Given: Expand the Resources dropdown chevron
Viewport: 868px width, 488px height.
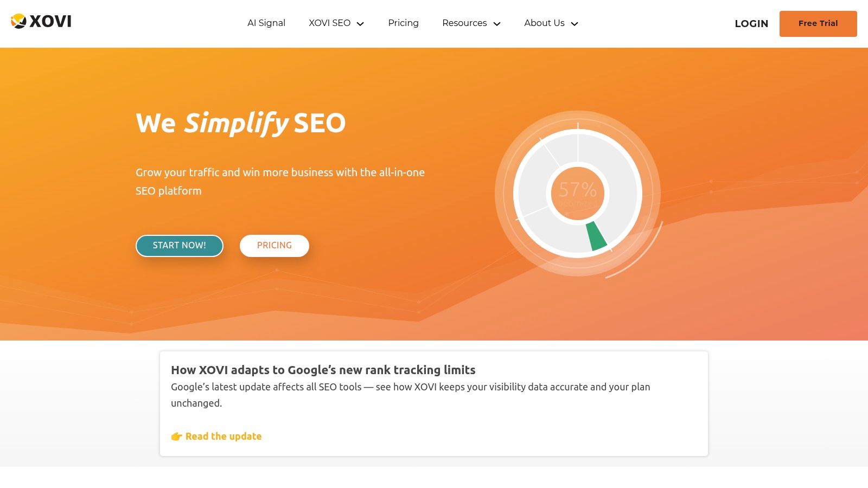Looking at the screenshot, I should pos(497,24).
